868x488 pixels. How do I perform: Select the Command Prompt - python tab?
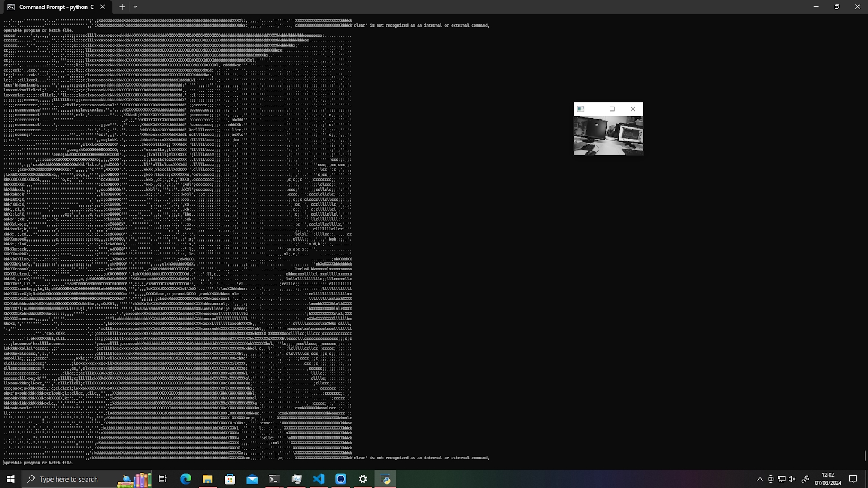53,7
